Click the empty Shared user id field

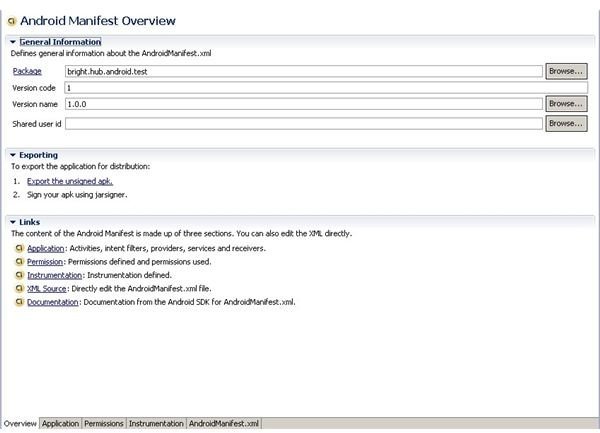[304, 124]
